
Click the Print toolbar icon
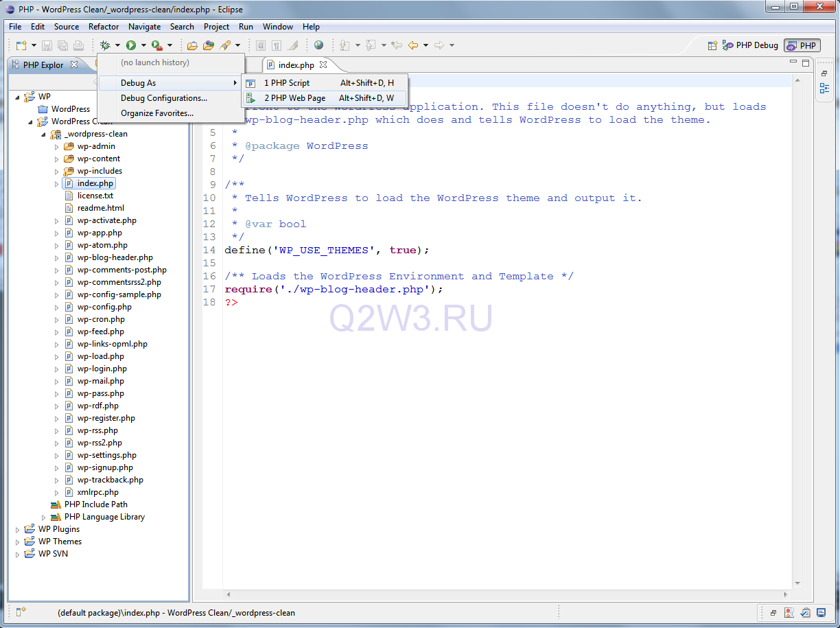78,45
